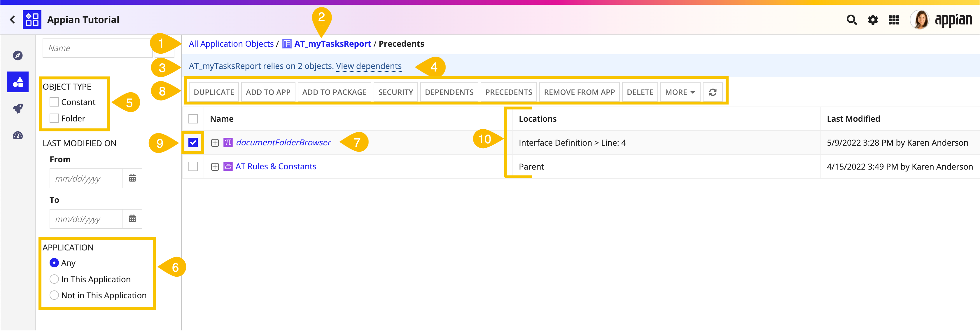This screenshot has width=980, height=331.
Task: Check the Folder object type filter
Action: pos(55,119)
